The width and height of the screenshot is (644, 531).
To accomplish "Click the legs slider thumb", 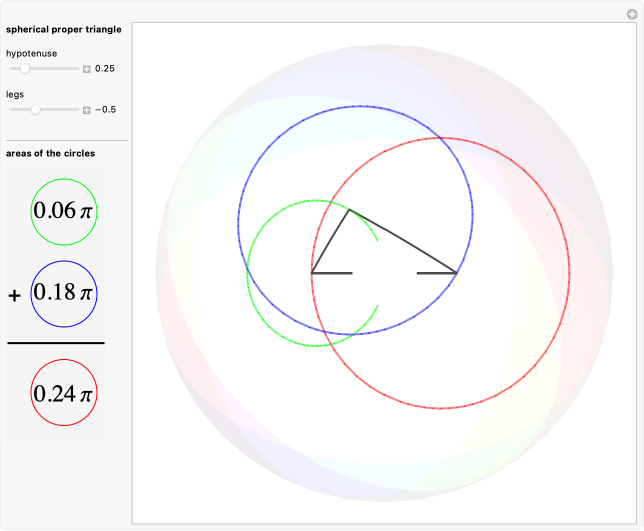I will (35, 109).
